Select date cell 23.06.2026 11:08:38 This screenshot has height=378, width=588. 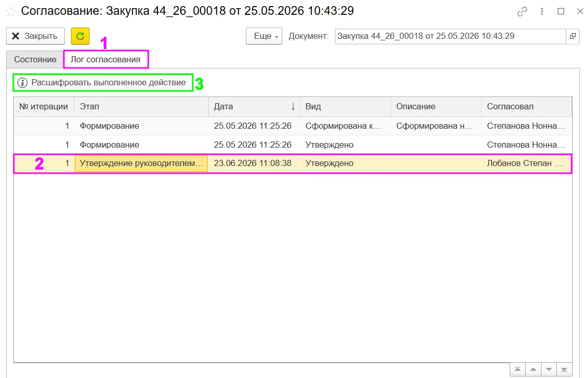coord(254,163)
